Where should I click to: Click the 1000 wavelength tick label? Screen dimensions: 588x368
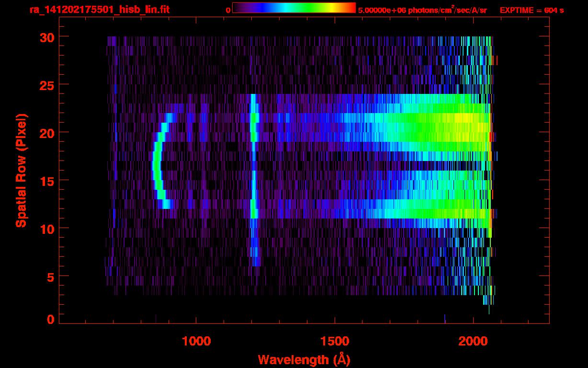tap(196, 341)
